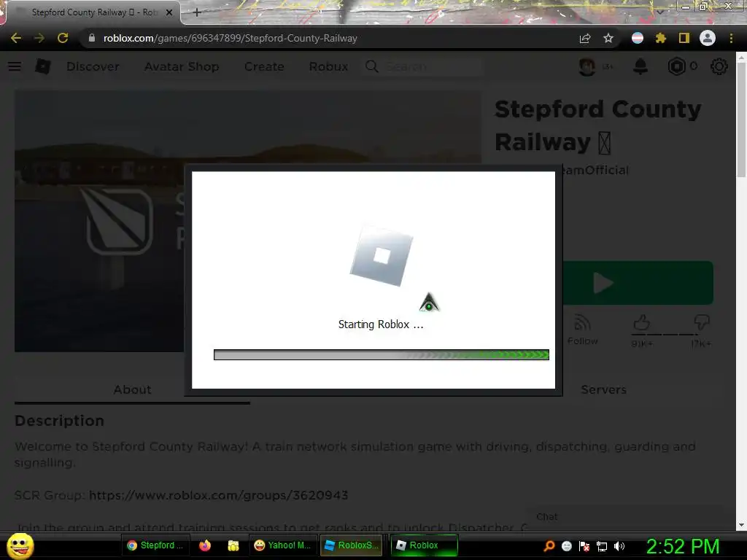Switch to Stepford Chrome taskbar item

pyautogui.click(x=155, y=545)
